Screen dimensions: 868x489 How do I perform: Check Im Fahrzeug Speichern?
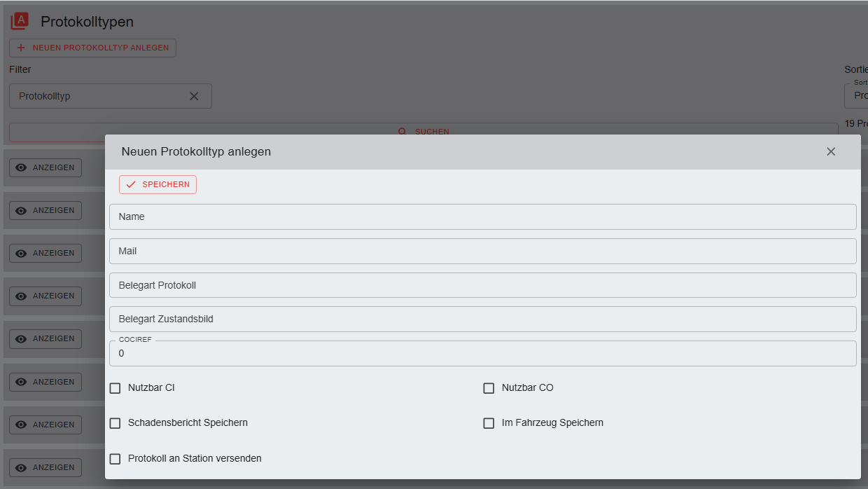pyautogui.click(x=489, y=423)
